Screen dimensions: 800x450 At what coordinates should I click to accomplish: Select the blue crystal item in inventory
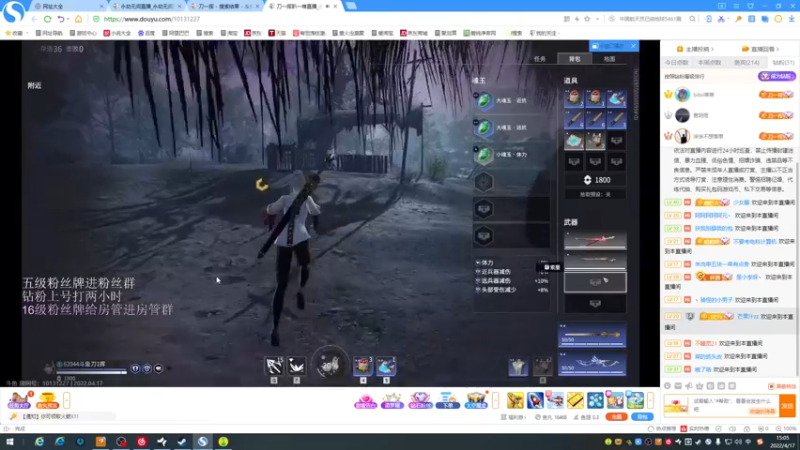click(x=616, y=98)
